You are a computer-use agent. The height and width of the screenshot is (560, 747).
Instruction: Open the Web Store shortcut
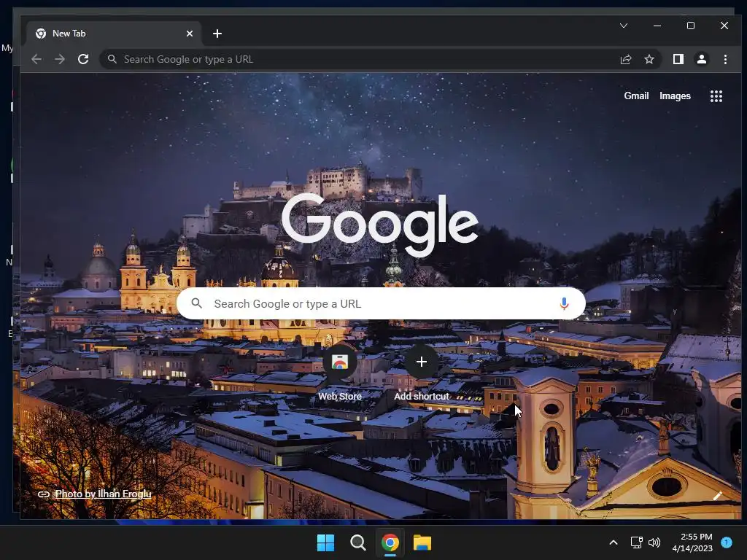coord(340,373)
